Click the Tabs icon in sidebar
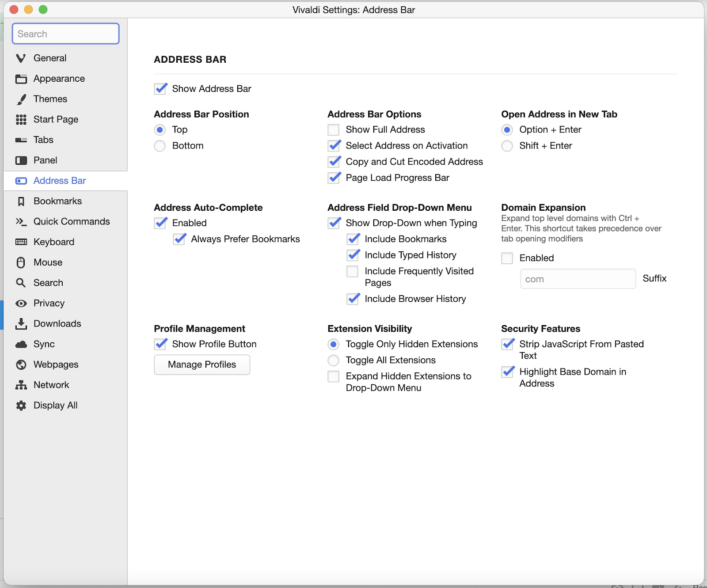707x588 pixels. (21, 140)
